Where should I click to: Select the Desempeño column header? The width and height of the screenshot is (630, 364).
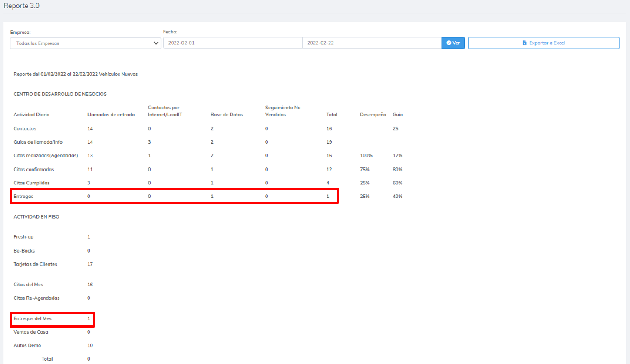point(373,115)
